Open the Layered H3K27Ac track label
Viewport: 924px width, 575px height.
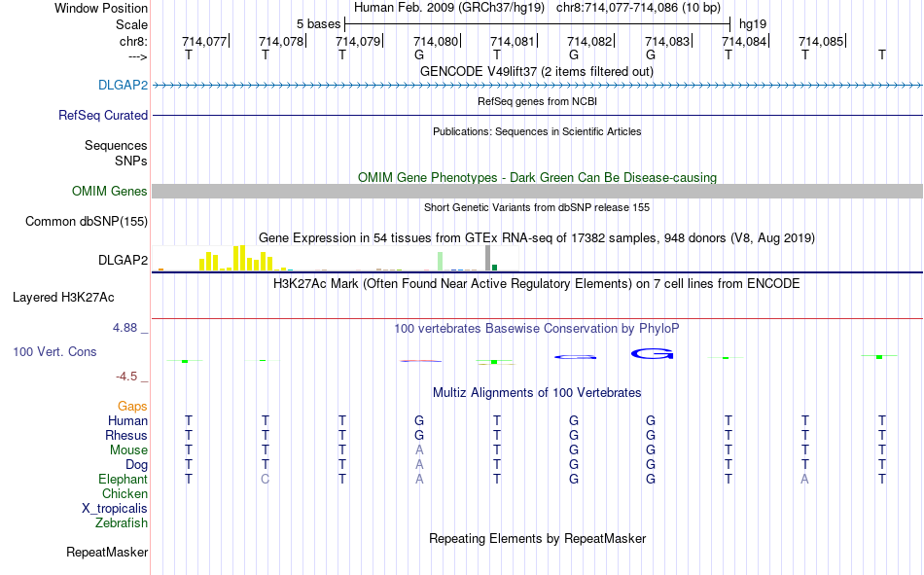(63, 298)
